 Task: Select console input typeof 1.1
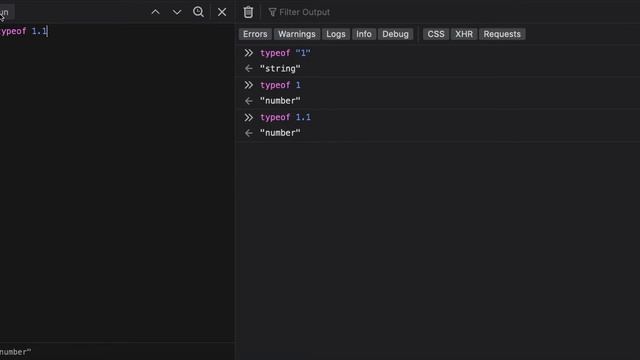pos(285,118)
